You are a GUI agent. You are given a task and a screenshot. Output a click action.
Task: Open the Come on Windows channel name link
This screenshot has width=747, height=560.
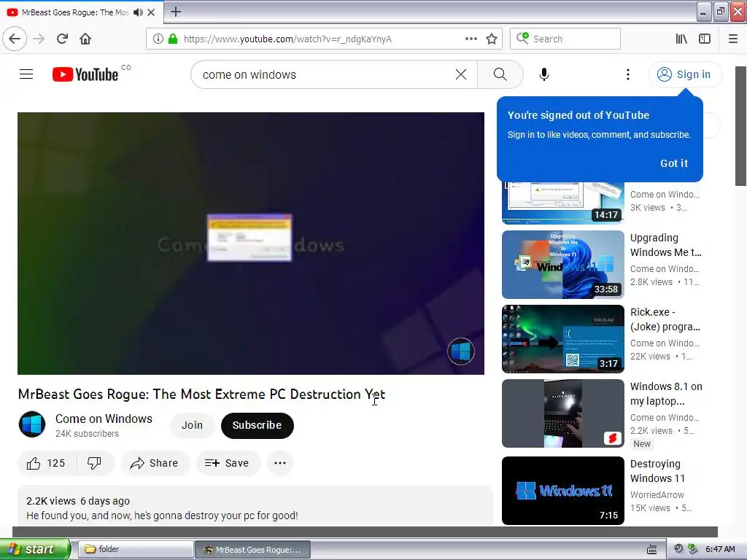(104, 419)
